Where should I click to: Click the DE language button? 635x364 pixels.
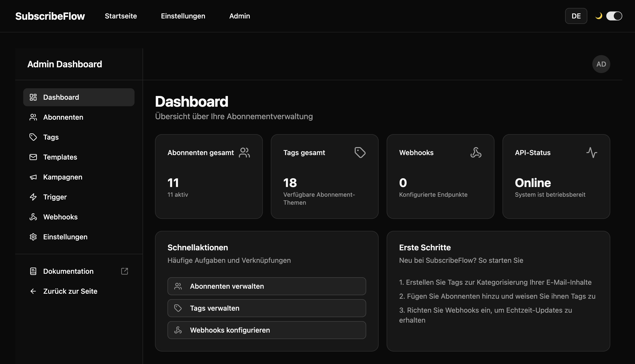576,16
